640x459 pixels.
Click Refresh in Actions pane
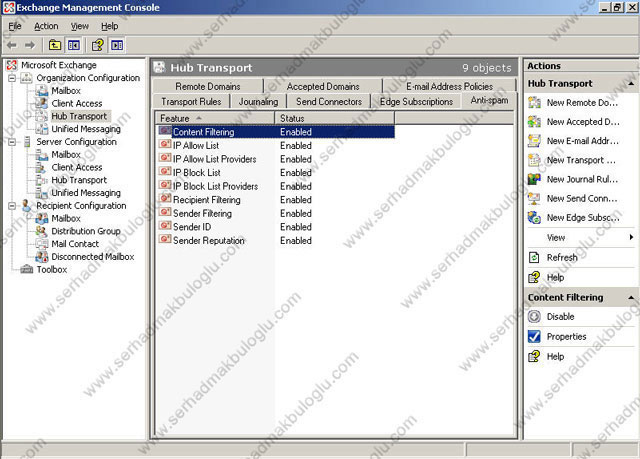click(x=553, y=257)
